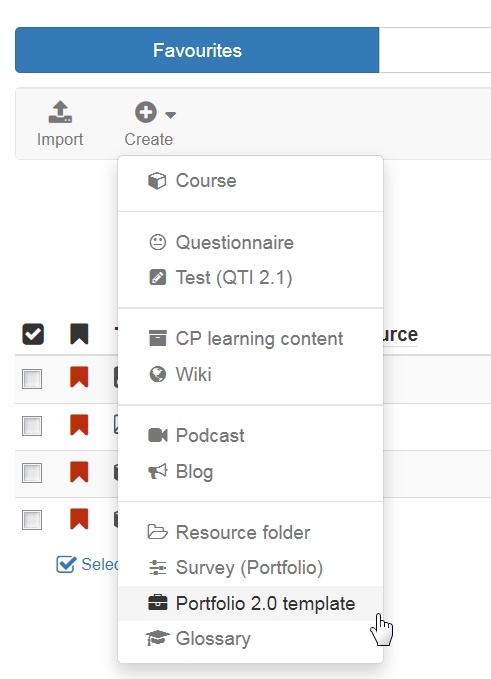Click the Select all link below the table
The height and width of the screenshot is (679, 491).
[88, 565]
